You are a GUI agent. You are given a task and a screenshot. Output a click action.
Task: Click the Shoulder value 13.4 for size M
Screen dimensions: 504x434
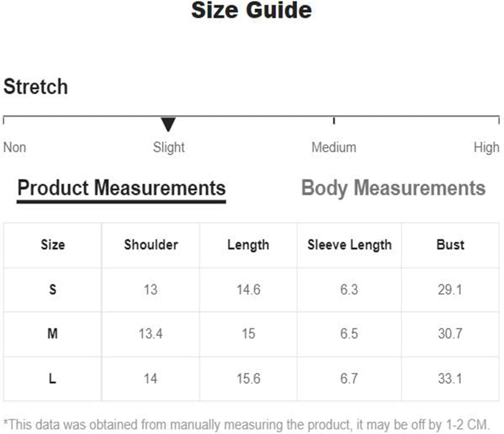pos(150,334)
